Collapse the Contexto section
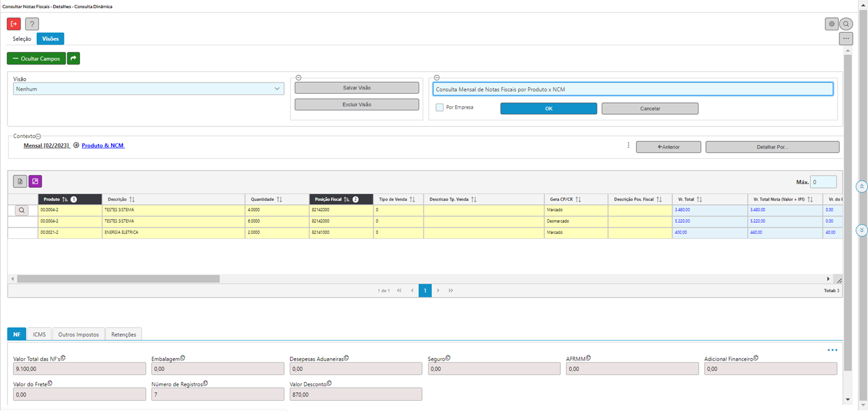 tap(38, 136)
